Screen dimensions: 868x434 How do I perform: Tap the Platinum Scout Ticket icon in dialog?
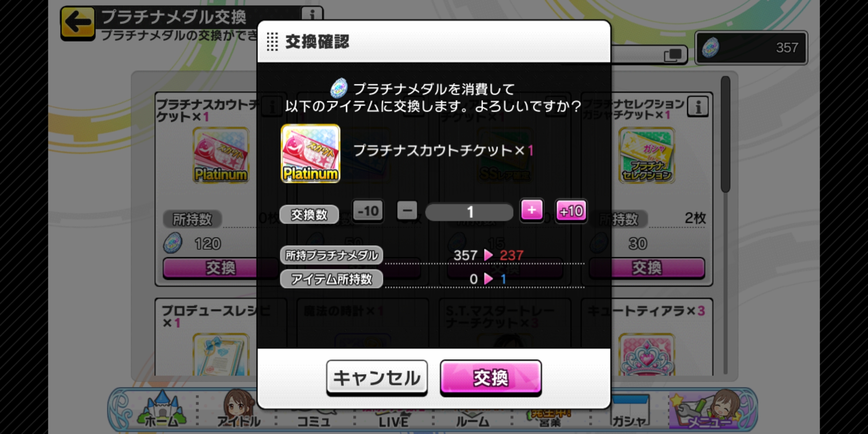coord(310,154)
